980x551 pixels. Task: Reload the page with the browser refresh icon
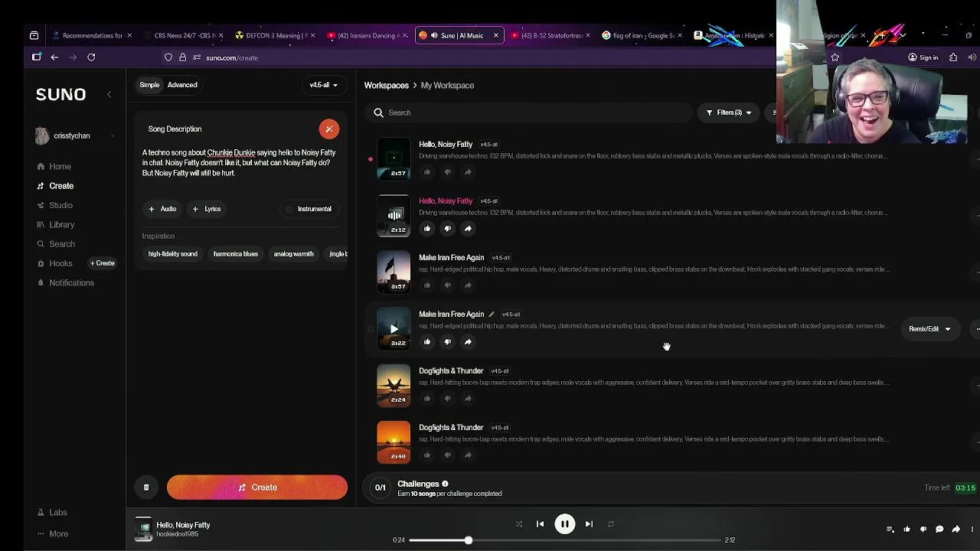tap(91, 57)
